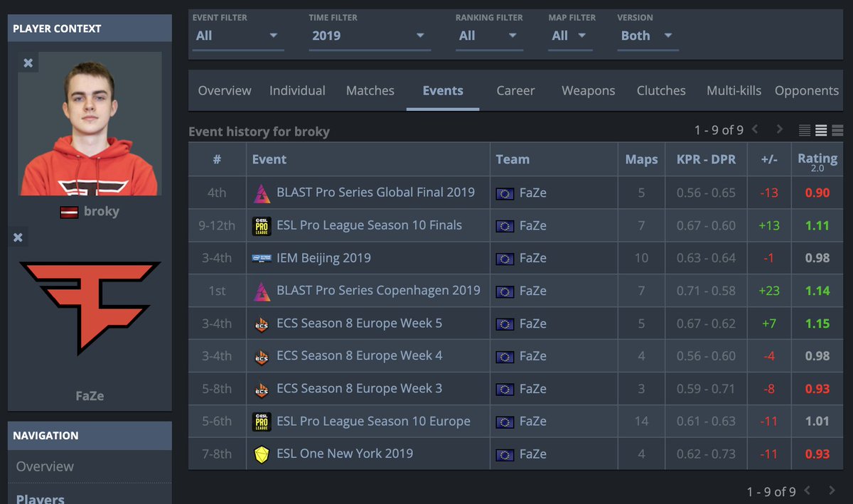The width and height of the screenshot is (853, 504).
Task: Go to previous page arrow at top
Action: [x=756, y=129]
